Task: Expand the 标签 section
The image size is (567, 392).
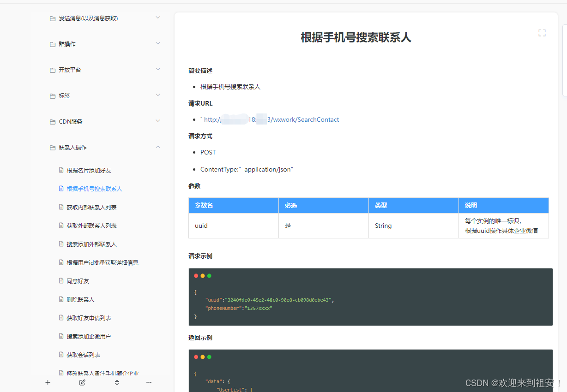Action: pos(158,95)
